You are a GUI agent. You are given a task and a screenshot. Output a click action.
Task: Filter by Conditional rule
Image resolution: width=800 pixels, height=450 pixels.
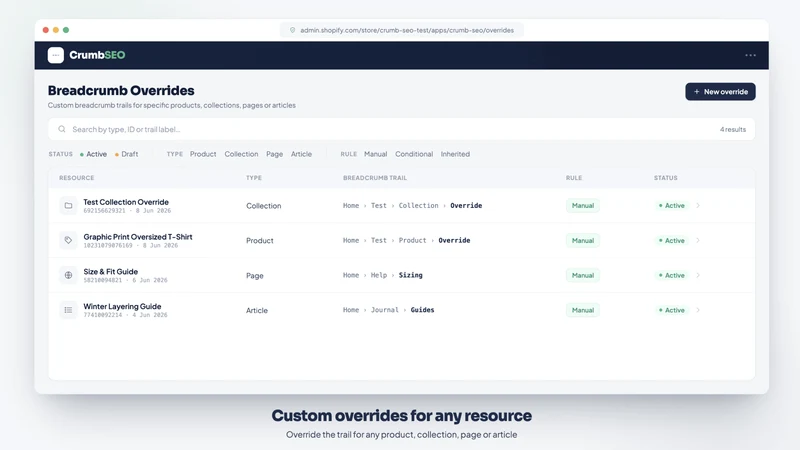click(x=414, y=154)
